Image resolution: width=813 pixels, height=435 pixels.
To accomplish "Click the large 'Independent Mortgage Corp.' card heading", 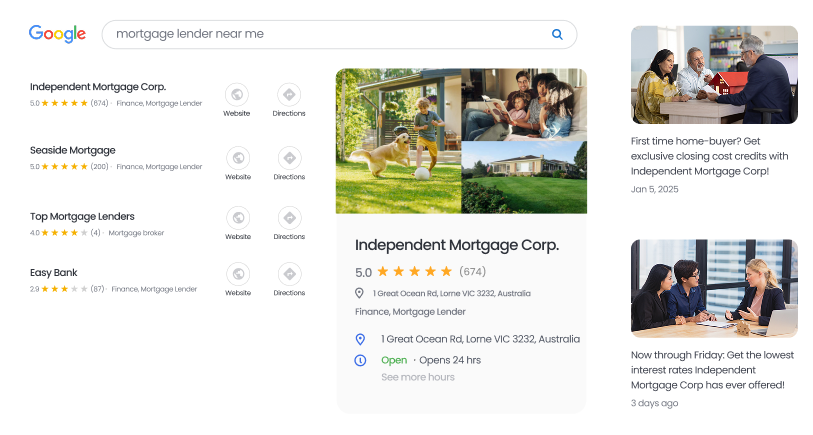I will point(457,245).
